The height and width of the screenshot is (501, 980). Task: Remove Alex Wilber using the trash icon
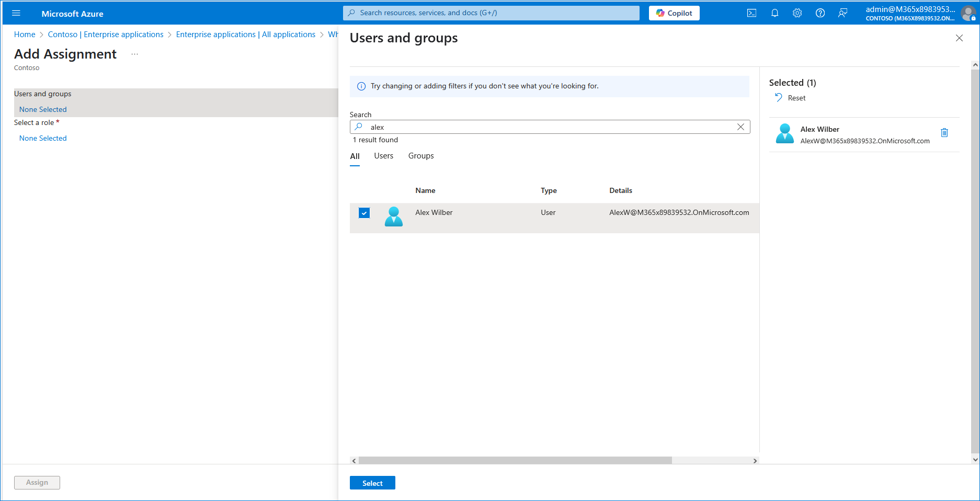point(944,133)
